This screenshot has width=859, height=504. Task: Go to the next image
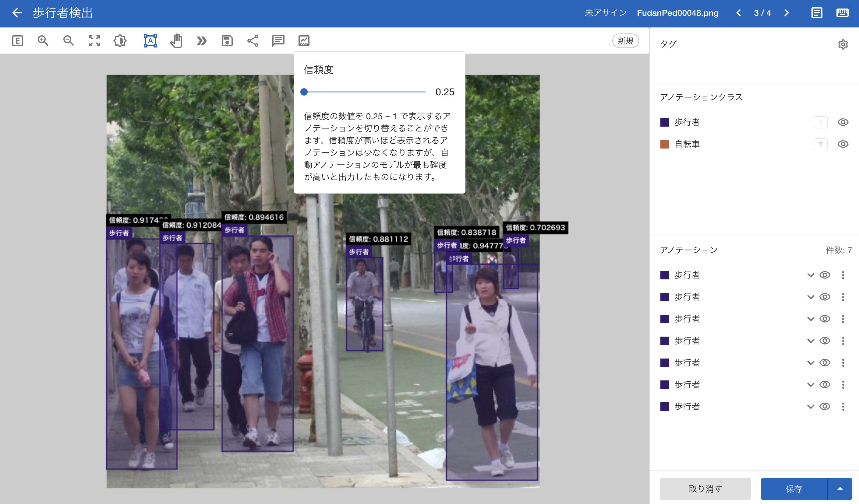coord(787,13)
